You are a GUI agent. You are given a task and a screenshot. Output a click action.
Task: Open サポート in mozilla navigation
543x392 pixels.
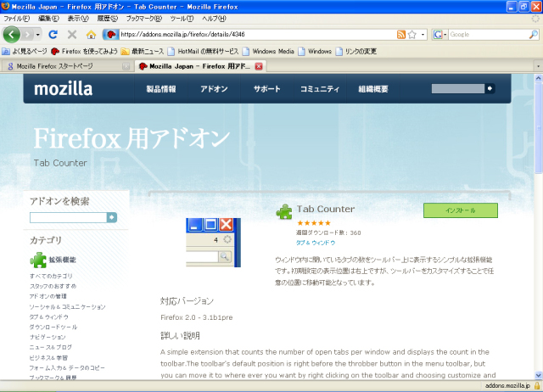click(266, 89)
